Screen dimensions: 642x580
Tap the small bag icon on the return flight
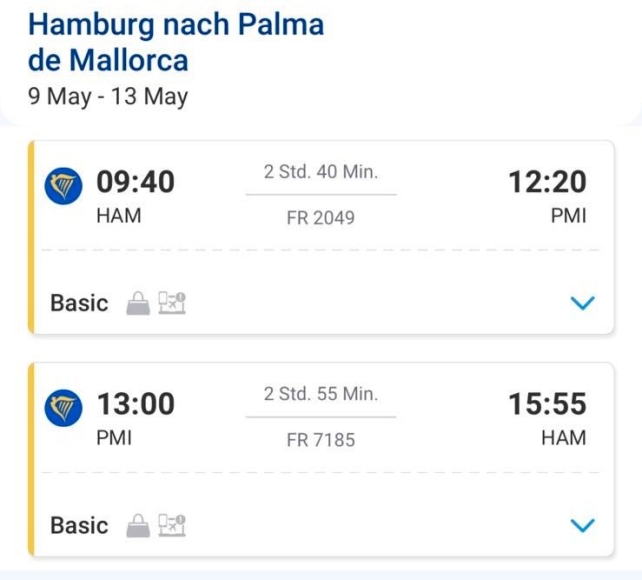click(138, 526)
